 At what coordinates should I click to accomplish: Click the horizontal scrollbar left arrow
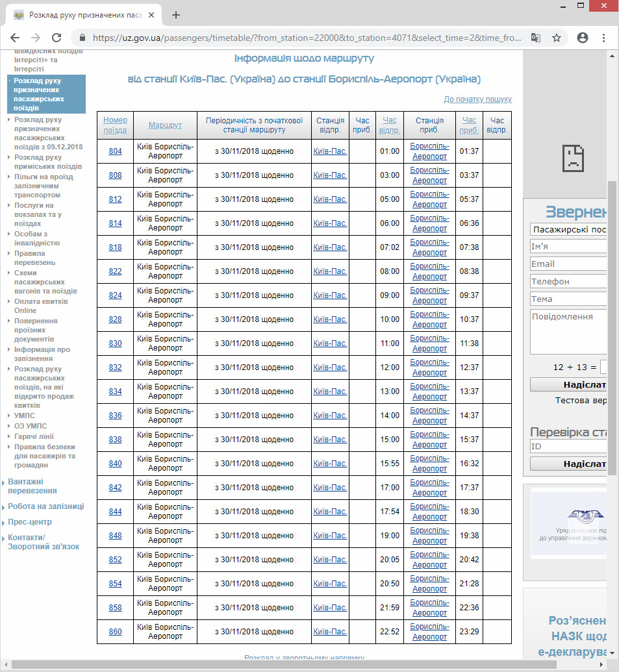click(6, 664)
